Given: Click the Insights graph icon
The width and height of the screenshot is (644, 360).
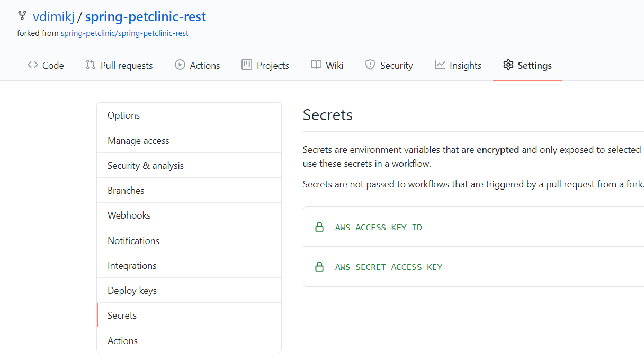Looking at the screenshot, I should pyautogui.click(x=440, y=65).
